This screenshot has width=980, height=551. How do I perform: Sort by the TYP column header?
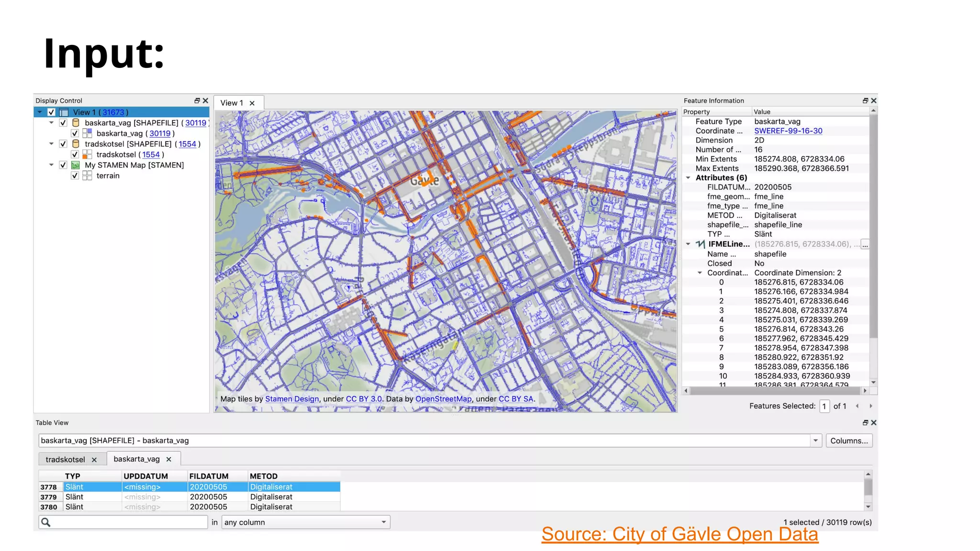[x=93, y=476]
